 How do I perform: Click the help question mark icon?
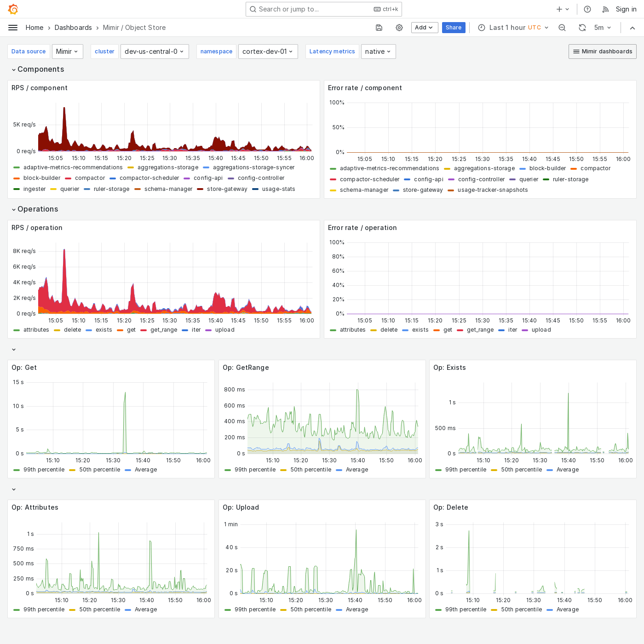587,9
